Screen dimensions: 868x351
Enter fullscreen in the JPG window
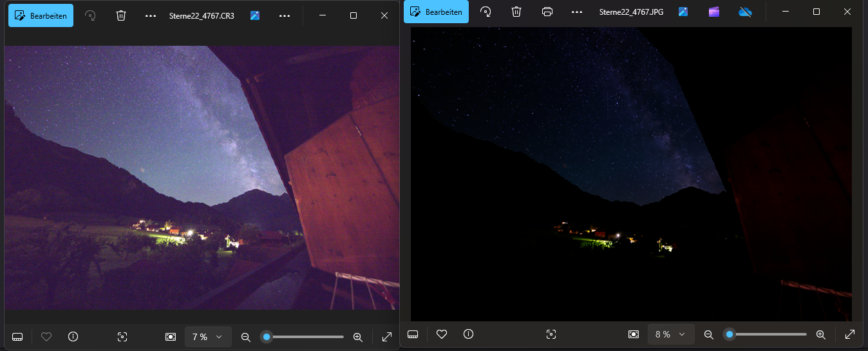(850, 334)
